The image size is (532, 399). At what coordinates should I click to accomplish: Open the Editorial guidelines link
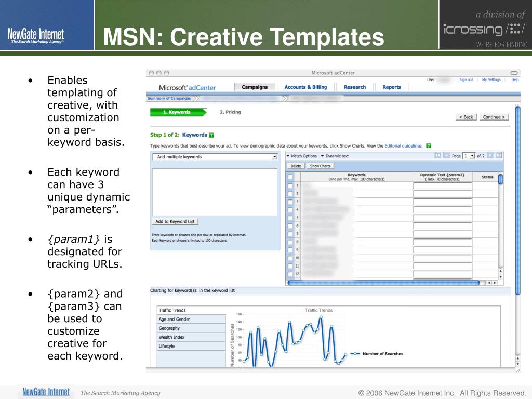pyautogui.click(x=403, y=146)
